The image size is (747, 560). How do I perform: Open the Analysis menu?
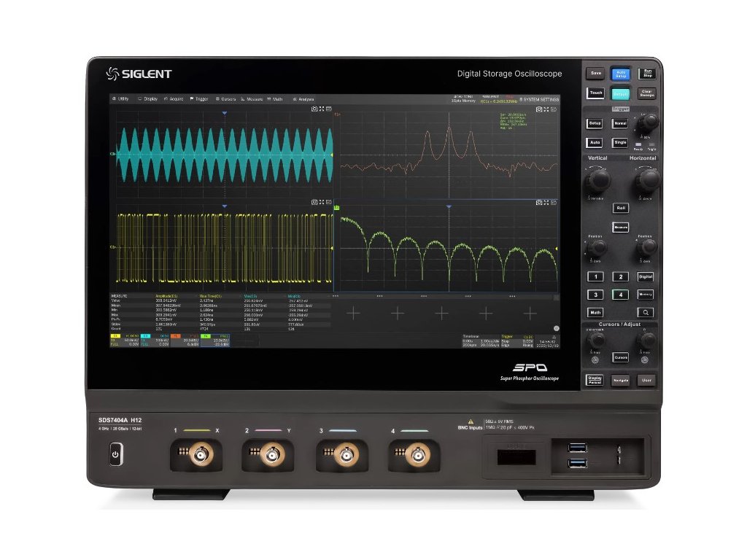(303, 99)
